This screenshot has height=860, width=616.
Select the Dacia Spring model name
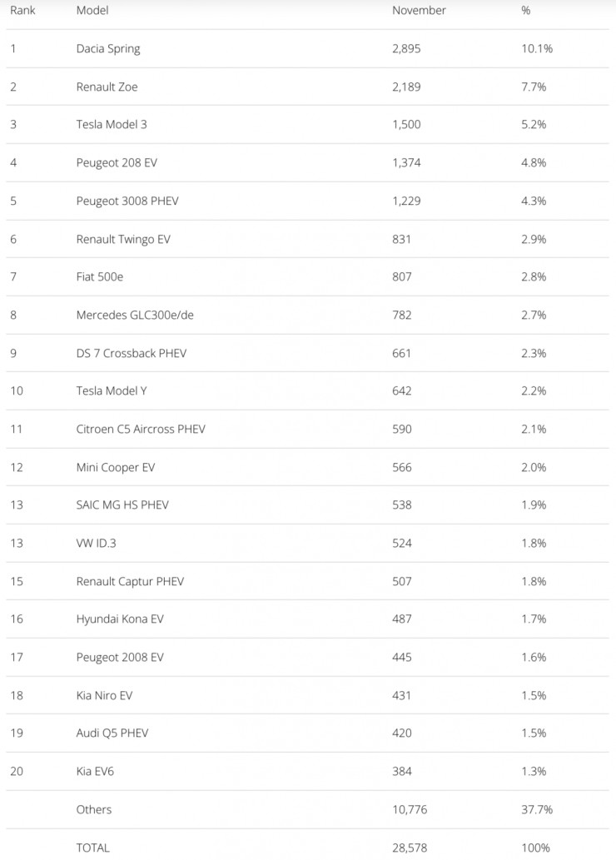pos(108,48)
